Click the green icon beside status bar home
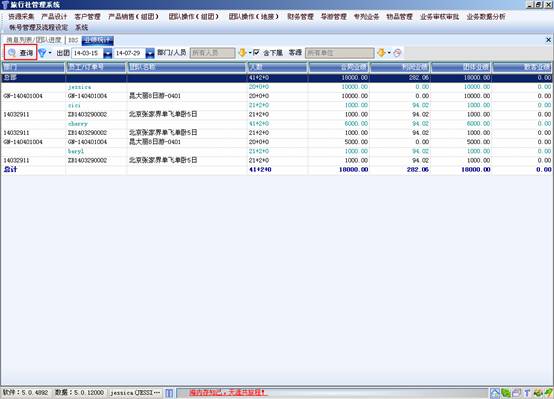 (506, 393)
